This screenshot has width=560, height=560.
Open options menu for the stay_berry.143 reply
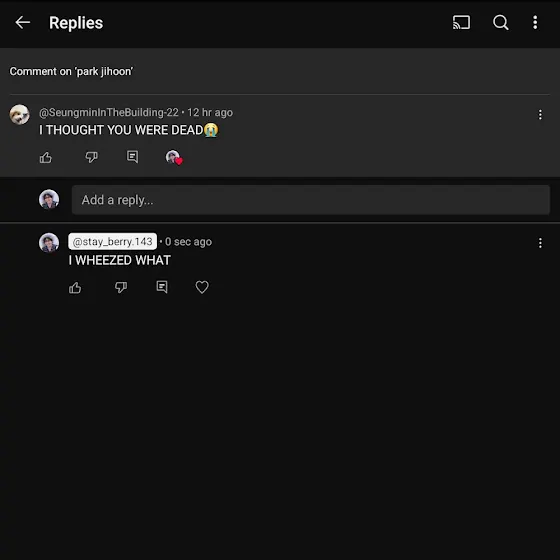pyautogui.click(x=540, y=243)
